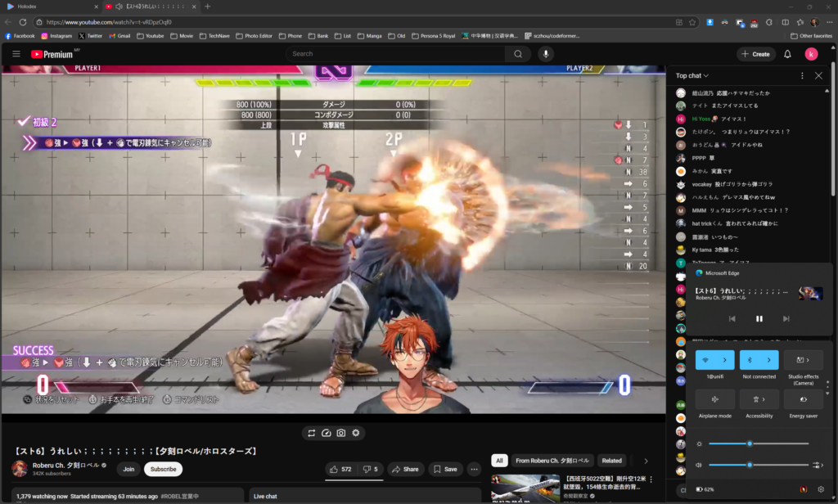Open player enhancer settings gear under video

point(356,433)
